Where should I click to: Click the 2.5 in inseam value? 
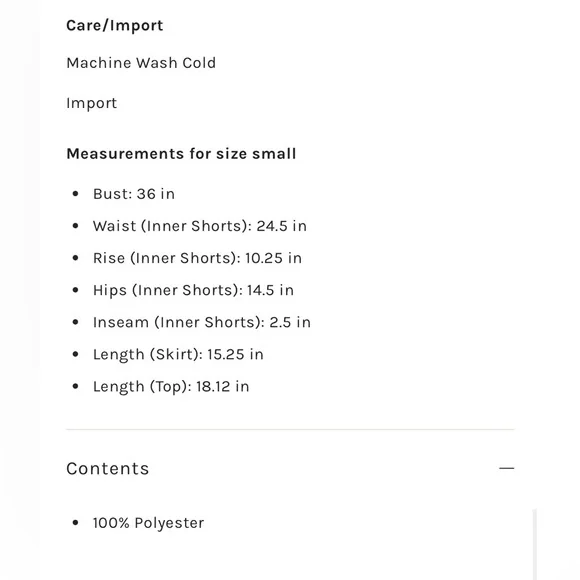(x=290, y=323)
